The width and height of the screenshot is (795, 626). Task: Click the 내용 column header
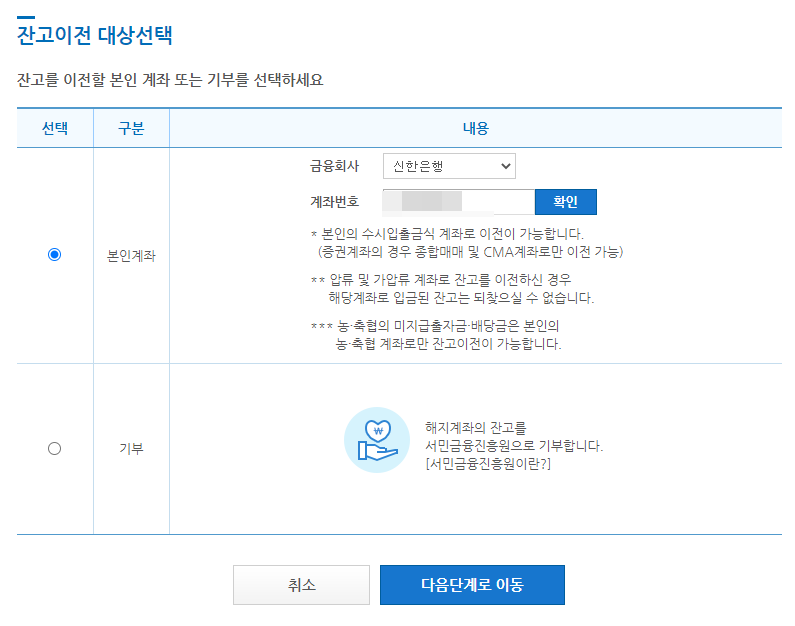[x=476, y=128]
